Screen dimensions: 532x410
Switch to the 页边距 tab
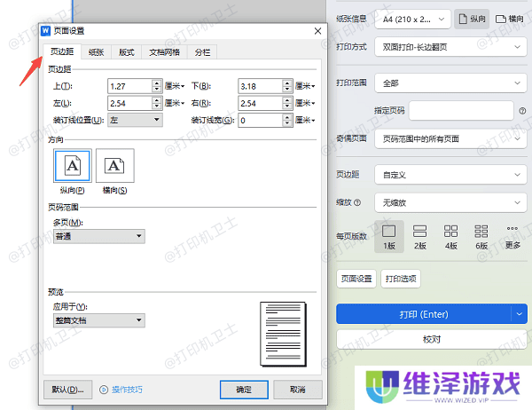click(x=62, y=51)
